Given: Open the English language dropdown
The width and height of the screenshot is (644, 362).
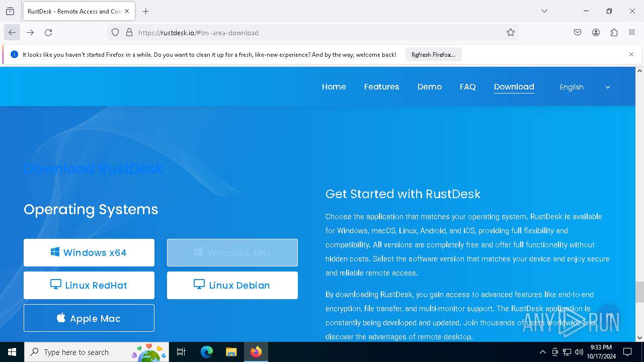Looking at the screenshot, I should point(585,87).
